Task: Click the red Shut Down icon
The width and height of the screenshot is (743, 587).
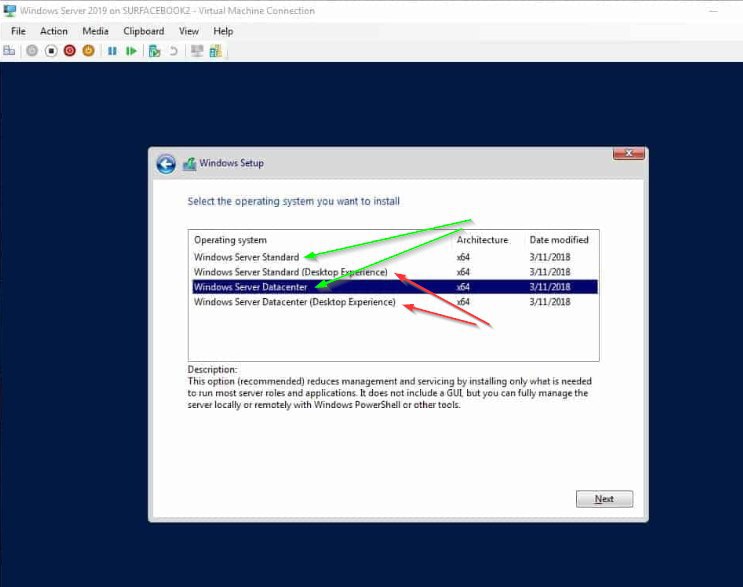Action: pyautogui.click(x=70, y=51)
